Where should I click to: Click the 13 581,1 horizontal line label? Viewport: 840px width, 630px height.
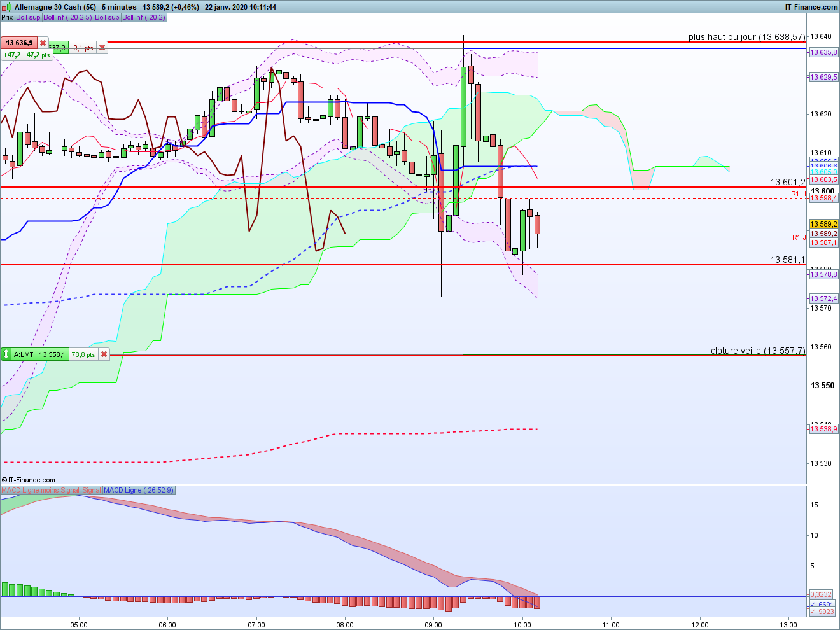tap(788, 260)
